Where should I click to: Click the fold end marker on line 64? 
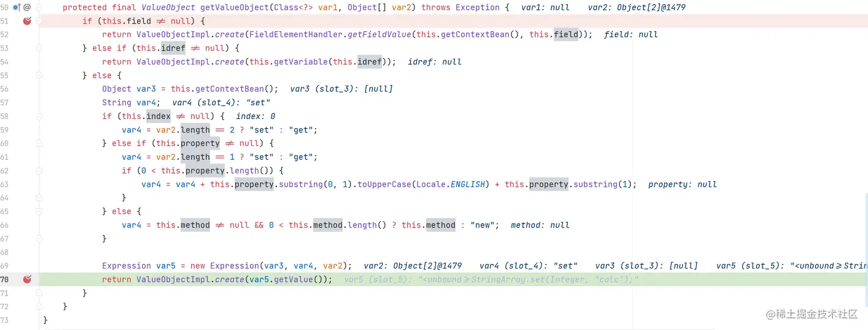[x=40, y=198]
